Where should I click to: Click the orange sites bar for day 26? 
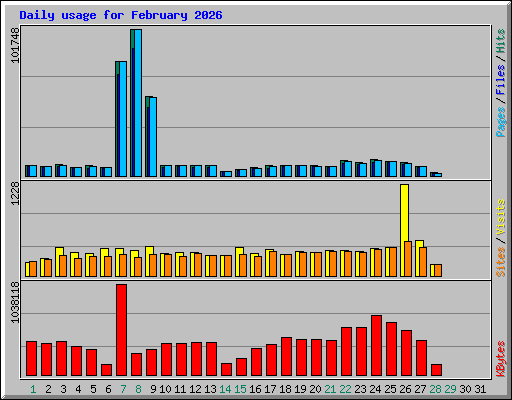(408, 259)
